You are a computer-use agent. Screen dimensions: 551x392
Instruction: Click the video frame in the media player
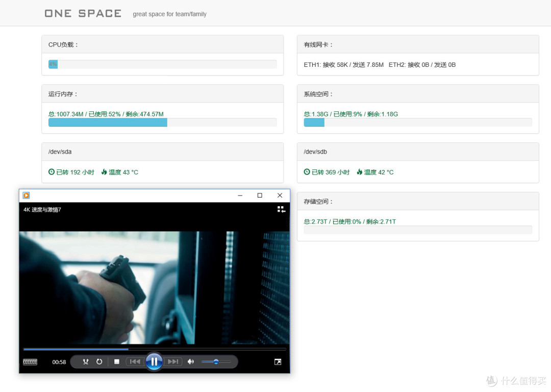[x=155, y=287]
